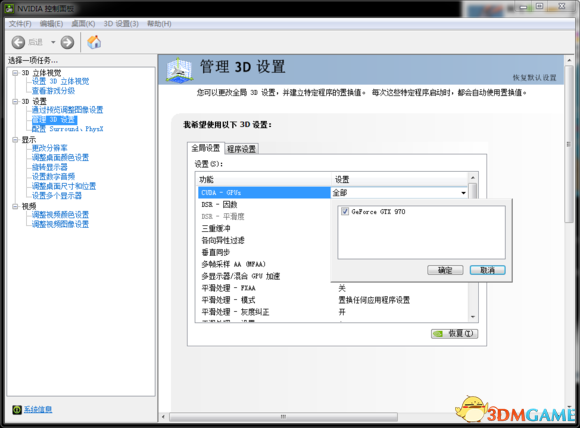Click the settings list scroll-up arrow
This screenshot has height=428, width=580.
(x=472, y=178)
